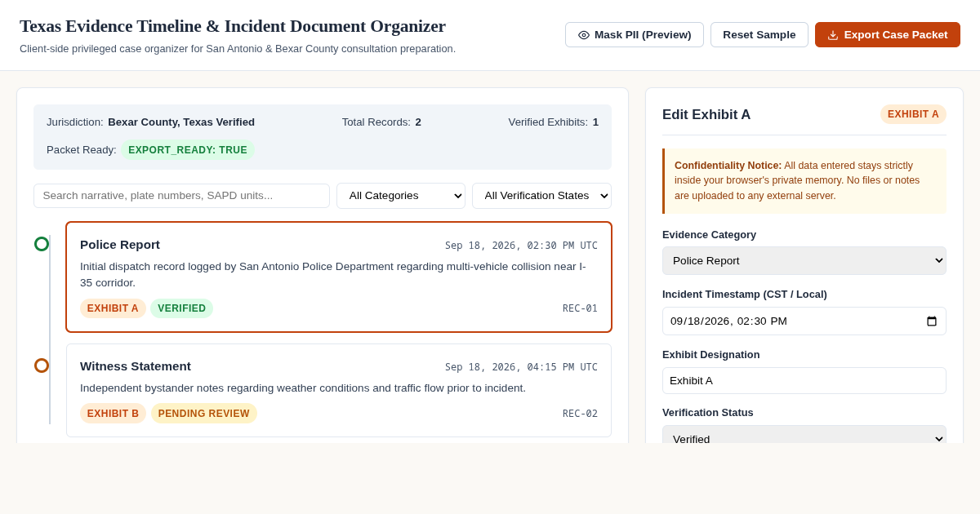Click the Exhibit Designation input field
Image resolution: width=980 pixels, height=514 pixels.
(804, 380)
